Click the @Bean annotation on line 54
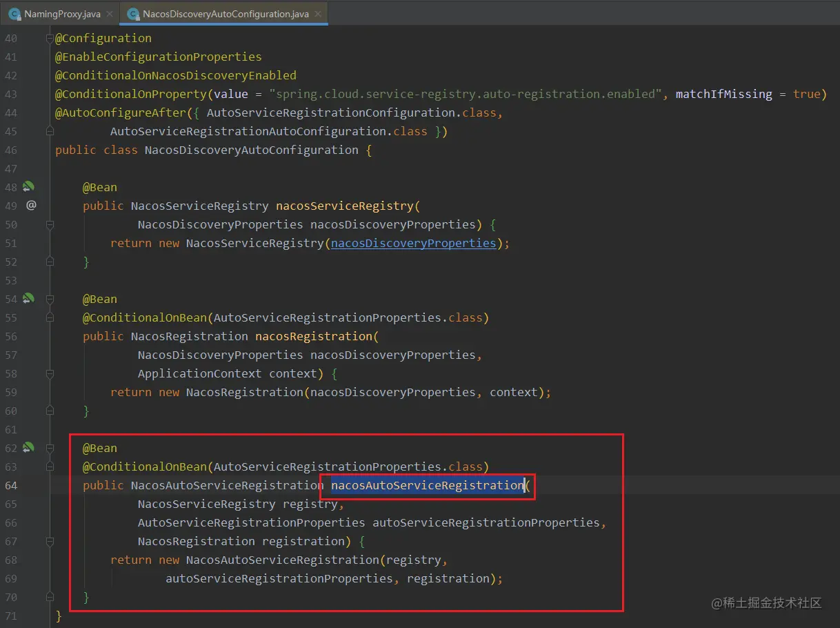The height and width of the screenshot is (628, 840). tap(100, 299)
